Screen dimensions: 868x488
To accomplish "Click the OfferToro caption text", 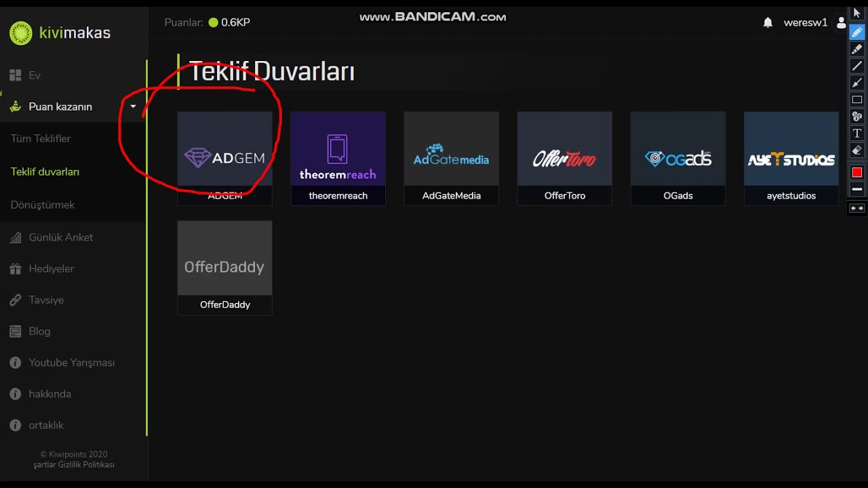I will (565, 196).
